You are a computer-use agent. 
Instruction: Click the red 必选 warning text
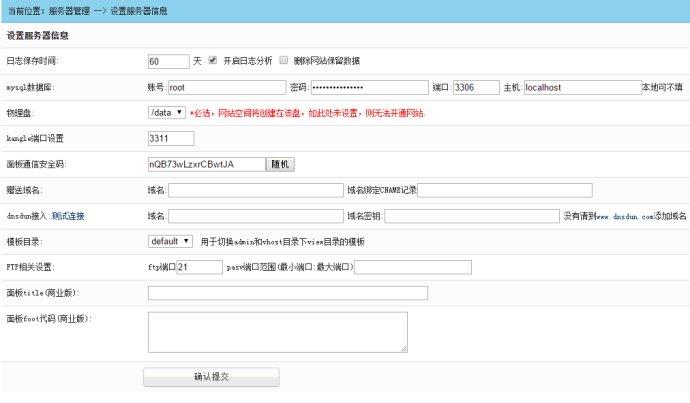(308, 113)
